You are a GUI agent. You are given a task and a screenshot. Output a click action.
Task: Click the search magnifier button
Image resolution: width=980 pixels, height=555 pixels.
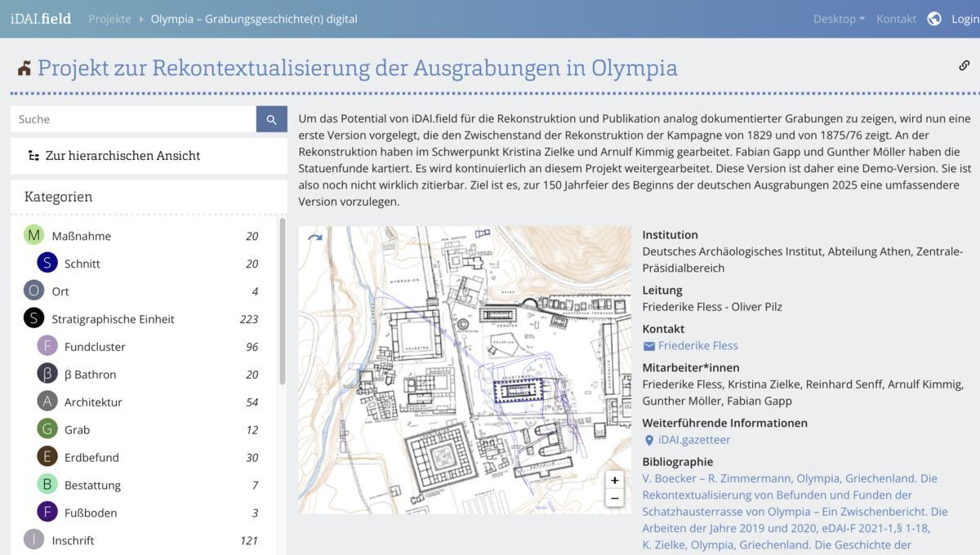271,119
